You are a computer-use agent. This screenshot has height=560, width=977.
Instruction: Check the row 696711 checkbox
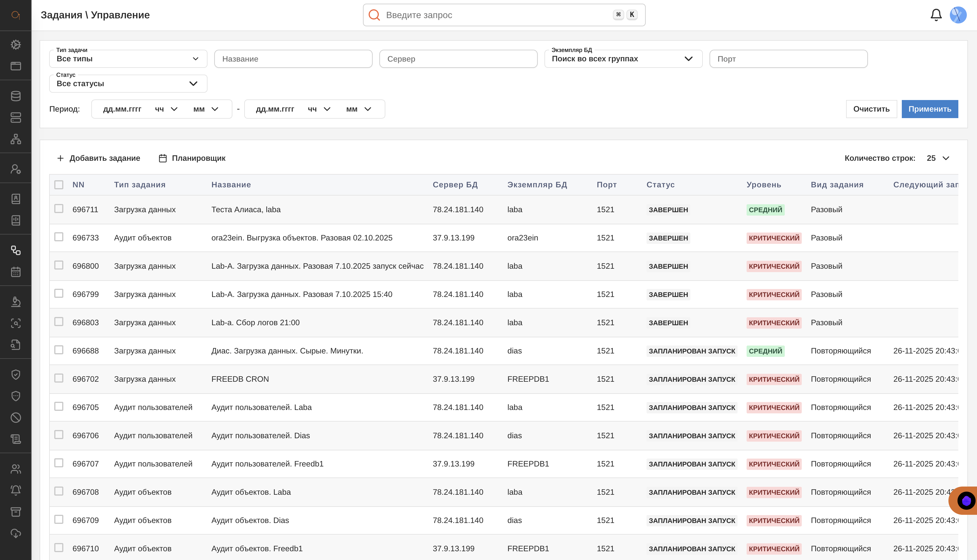[x=59, y=209]
